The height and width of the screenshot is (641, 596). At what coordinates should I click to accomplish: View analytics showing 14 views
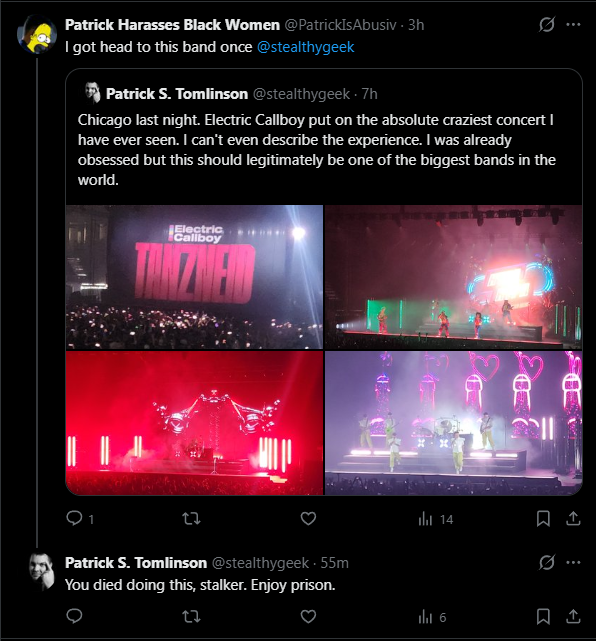436,519
